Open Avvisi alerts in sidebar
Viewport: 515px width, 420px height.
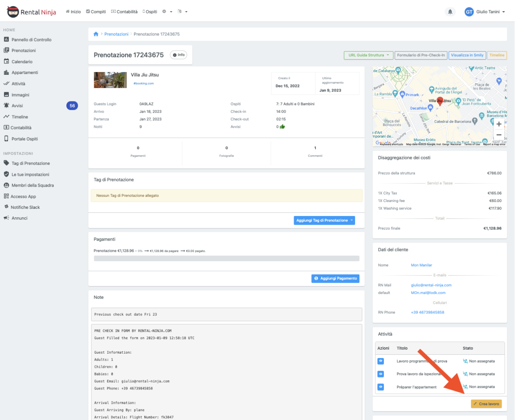(x=17, y=106)
